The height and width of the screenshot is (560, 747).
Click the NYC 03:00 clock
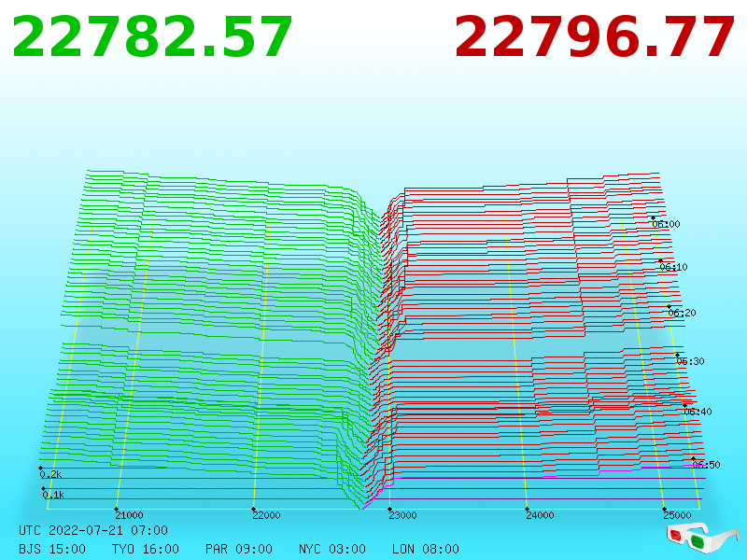coord(332,549)
